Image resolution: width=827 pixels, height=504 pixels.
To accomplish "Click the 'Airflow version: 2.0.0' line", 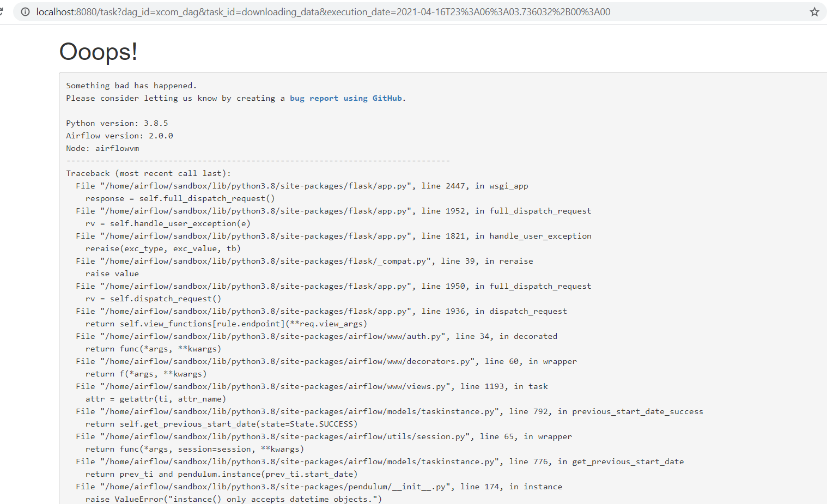I will [119, 136].
